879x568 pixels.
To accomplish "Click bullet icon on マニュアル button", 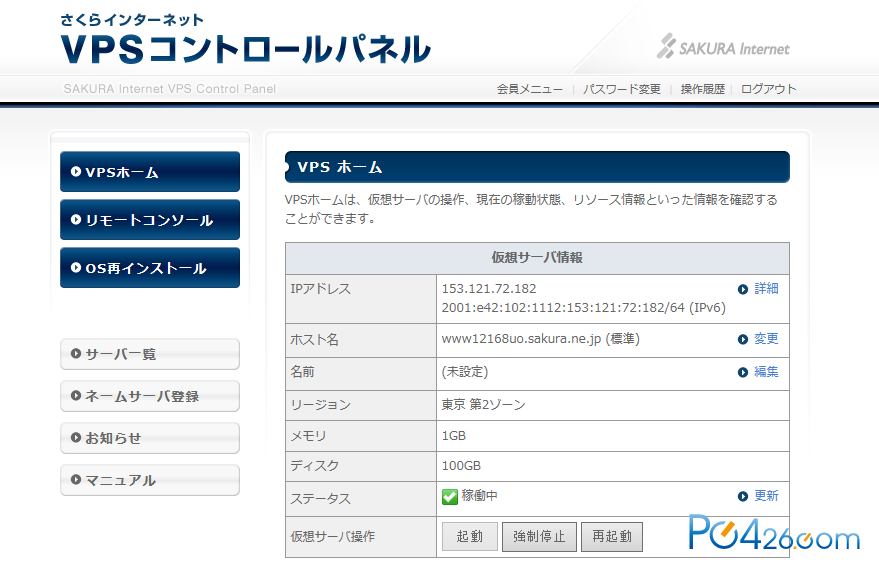I will (x=76, y=480).
